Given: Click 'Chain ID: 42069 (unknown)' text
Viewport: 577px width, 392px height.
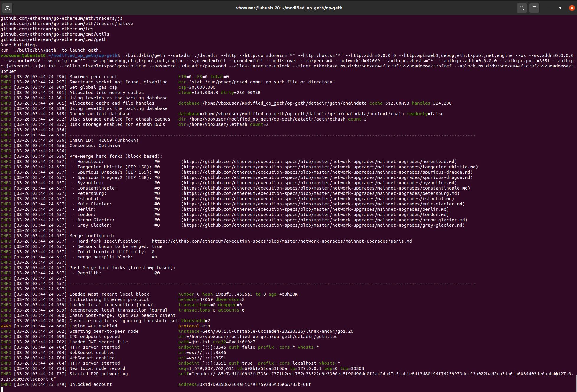Looking at the screenshot, I should click(104, 140).
